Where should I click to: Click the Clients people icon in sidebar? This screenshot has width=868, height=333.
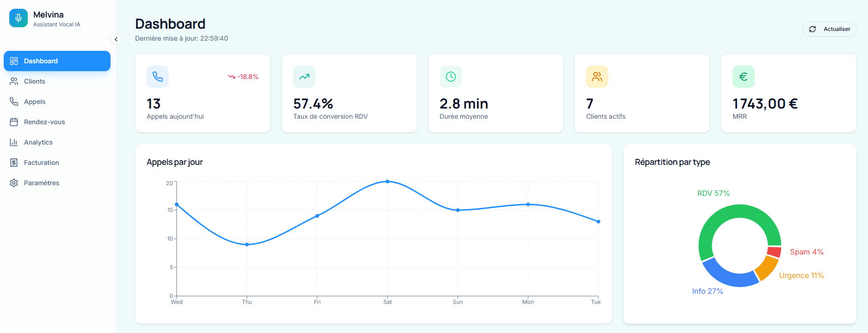14,81
